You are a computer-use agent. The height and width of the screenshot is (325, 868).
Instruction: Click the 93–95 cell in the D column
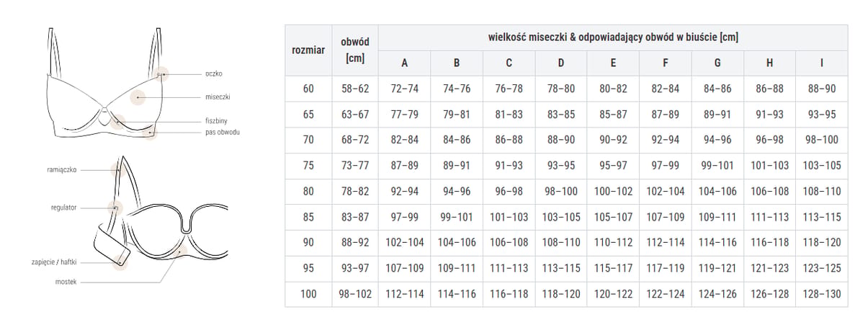coord(561,166)
